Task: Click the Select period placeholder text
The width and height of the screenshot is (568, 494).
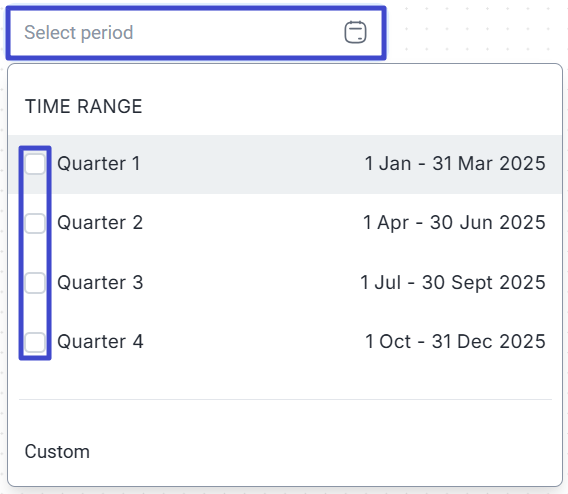Action: tap(79, 32)
